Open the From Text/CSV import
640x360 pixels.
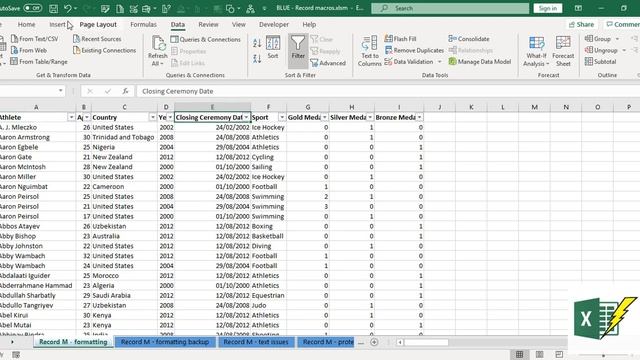pyautogui.click(x=35, y=39)
